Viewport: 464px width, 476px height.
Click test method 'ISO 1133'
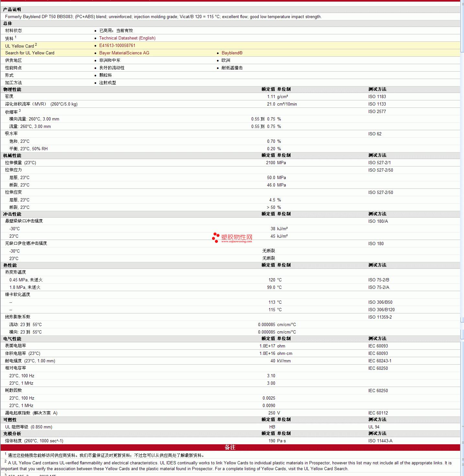pos(377,104)
